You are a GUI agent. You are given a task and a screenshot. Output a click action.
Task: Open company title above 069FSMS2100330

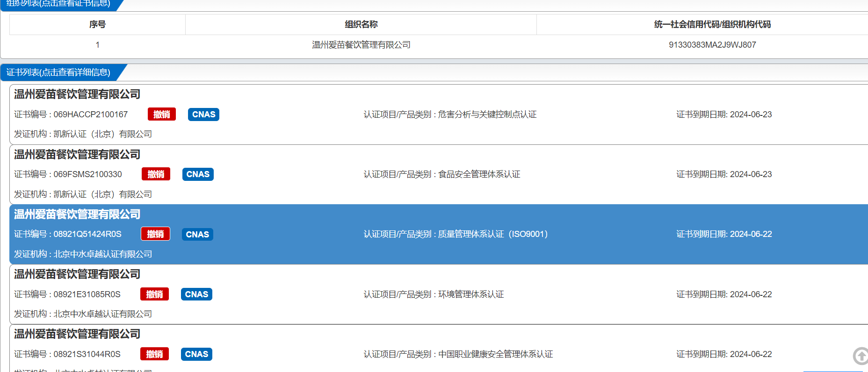[77, 154]
